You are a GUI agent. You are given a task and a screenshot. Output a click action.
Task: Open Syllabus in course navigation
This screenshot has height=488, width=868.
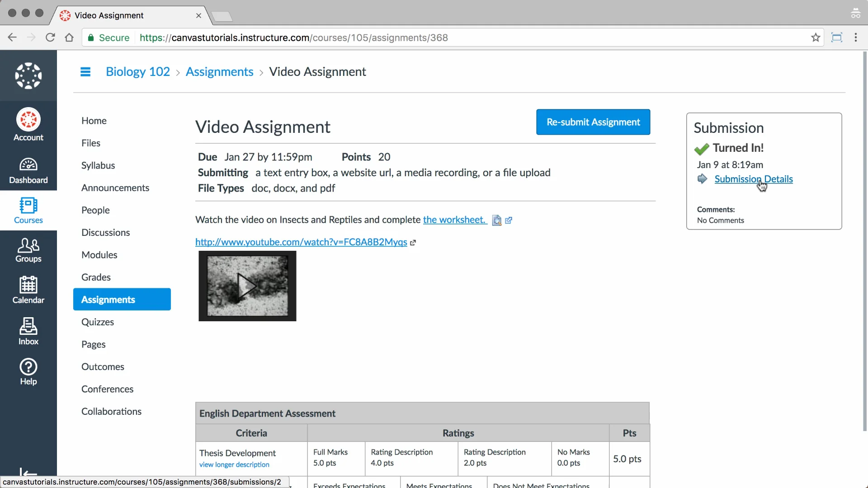click(x=98, y=165)
